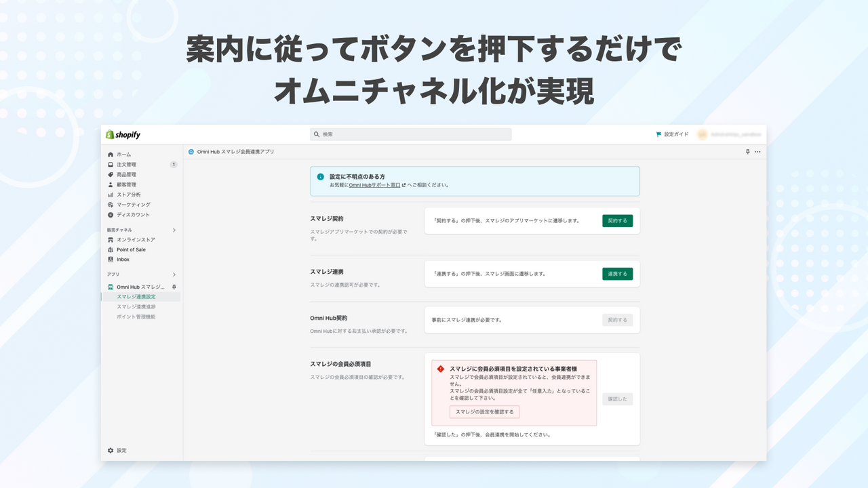Open the ... more actions menu
The image size is (868, 488).
(757, 151)
